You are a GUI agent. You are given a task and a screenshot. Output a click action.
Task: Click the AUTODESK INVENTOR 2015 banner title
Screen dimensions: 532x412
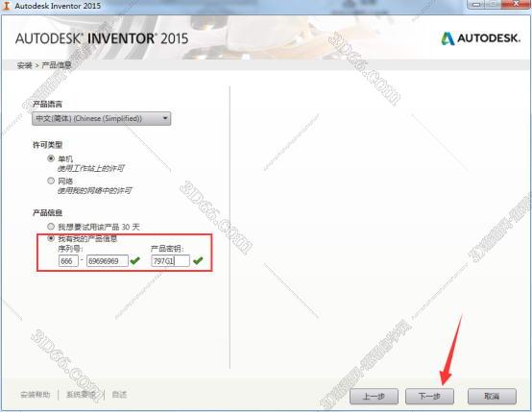(x=102, y=38)
